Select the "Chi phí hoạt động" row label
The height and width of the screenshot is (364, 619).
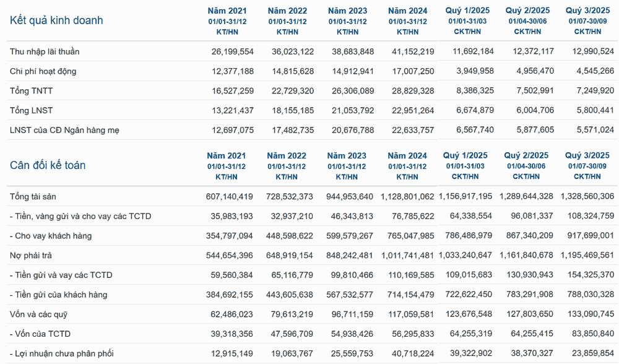point(43,71)
